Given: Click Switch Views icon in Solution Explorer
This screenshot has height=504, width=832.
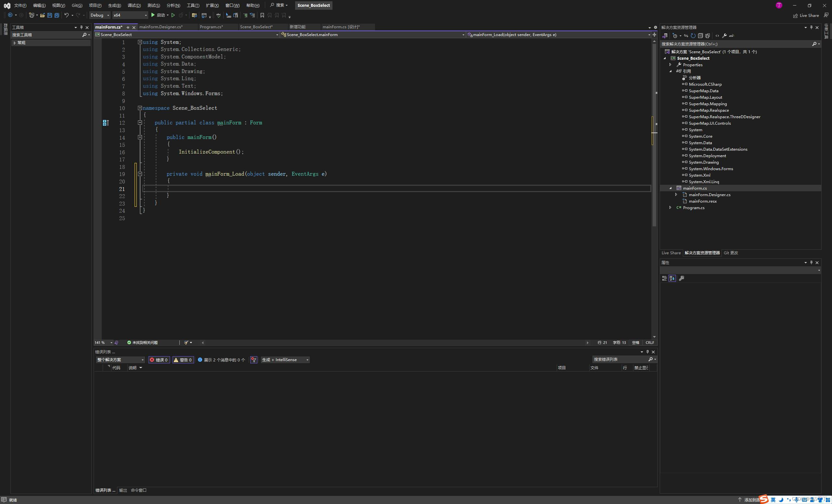Looking at the screenshot, I should [x=665, y=36].
